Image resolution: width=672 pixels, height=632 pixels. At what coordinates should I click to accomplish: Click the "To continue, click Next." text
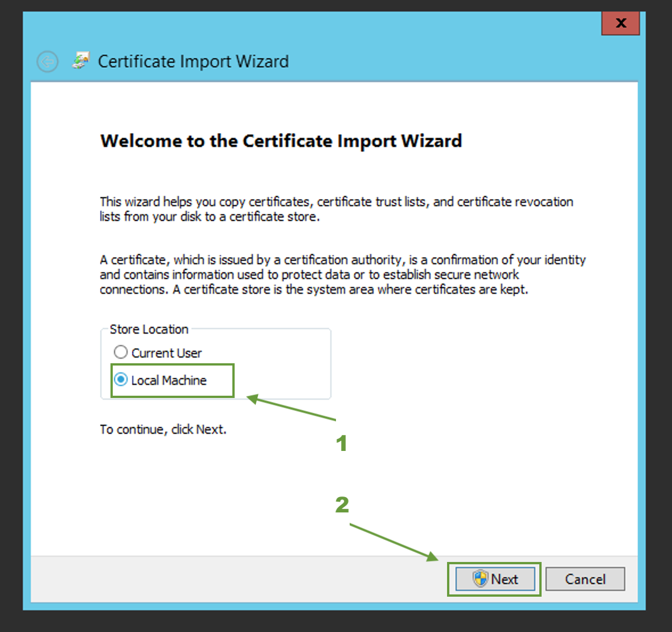pyautogui.click(x=163, y=429)
